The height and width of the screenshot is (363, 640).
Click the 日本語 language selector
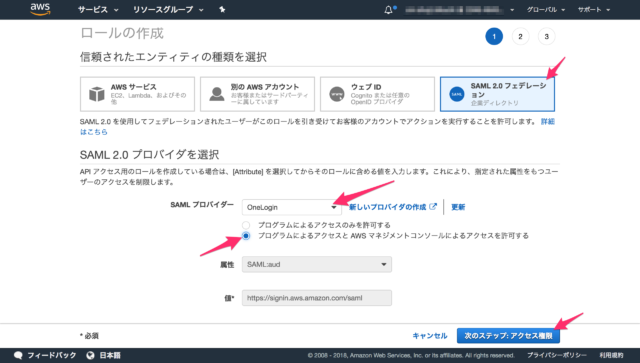pos(110,355)
